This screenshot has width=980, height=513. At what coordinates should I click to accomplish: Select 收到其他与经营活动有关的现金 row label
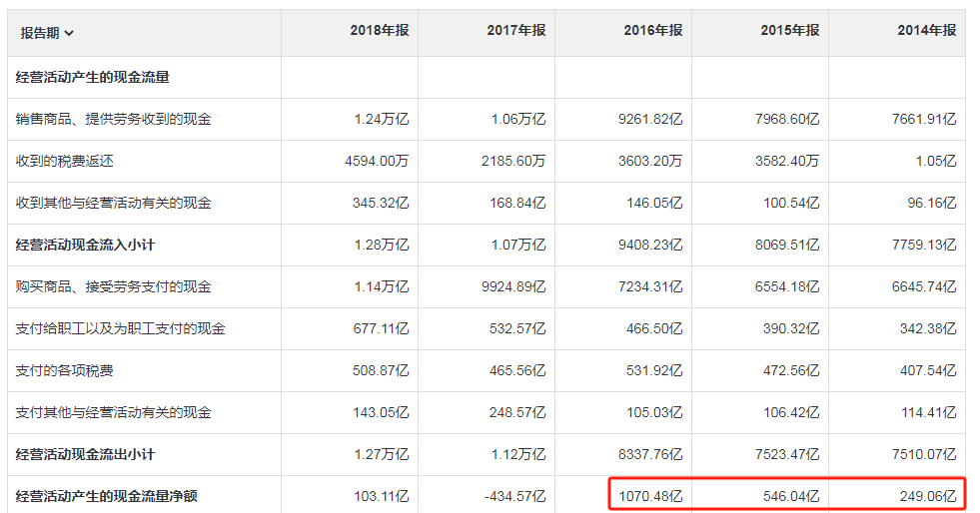[x=113, y=203]
